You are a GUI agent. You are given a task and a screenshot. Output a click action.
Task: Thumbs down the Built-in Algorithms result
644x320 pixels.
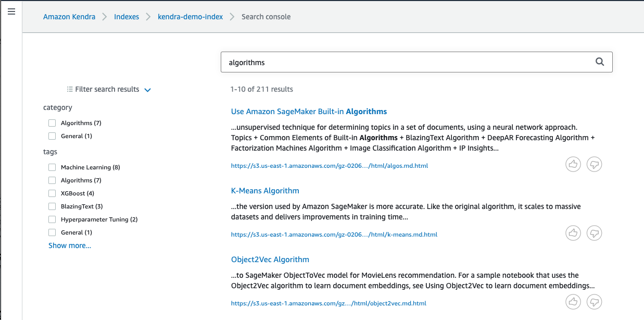point(594,164)
